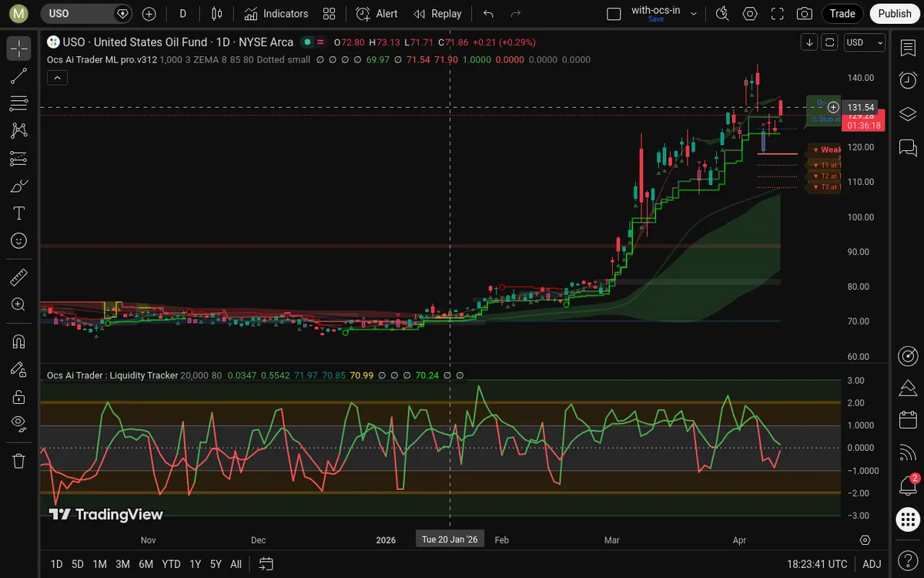This screenshot has height=578, width=924.
Task: Activate the zoom in tool
Action: click(19, 304)
